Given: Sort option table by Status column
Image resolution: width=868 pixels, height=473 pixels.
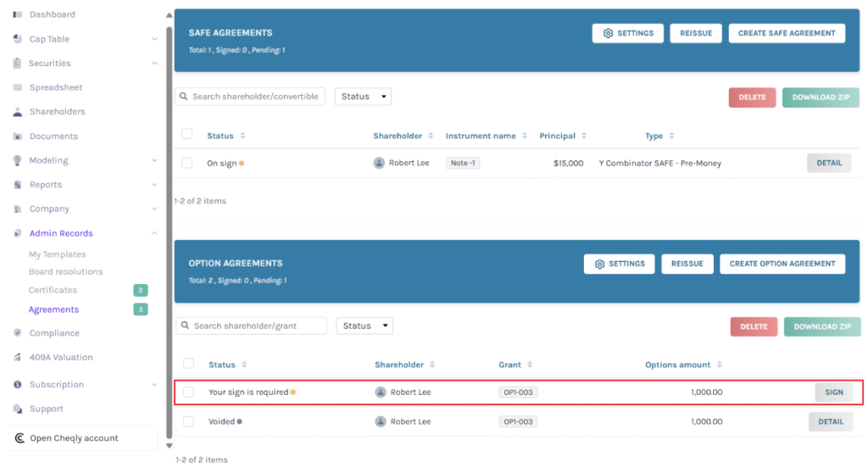Looking at the screenshot, I should tap(244, 364).
